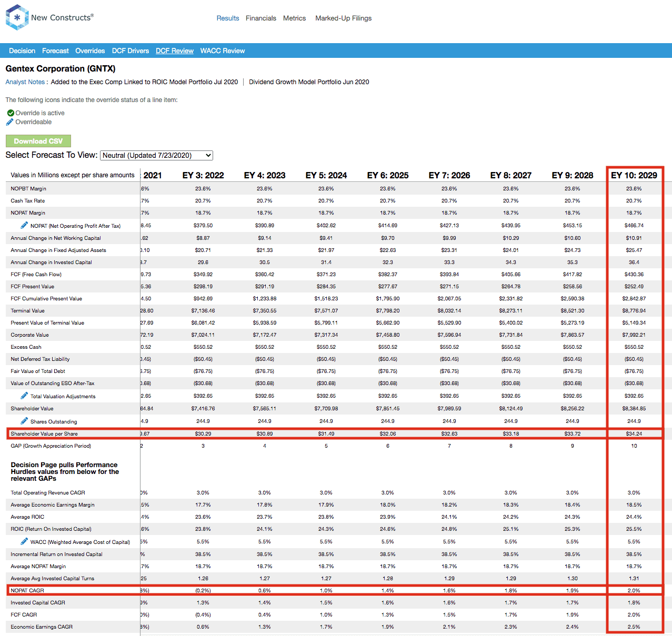Click the EY 3: 2022 column header
Screen dimensions: 672x636
coord(203,175)
